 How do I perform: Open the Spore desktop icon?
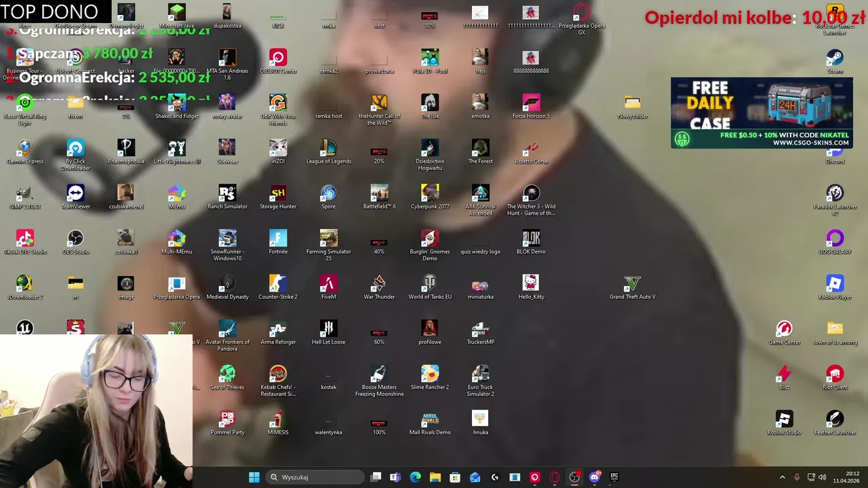coord(328,197)
